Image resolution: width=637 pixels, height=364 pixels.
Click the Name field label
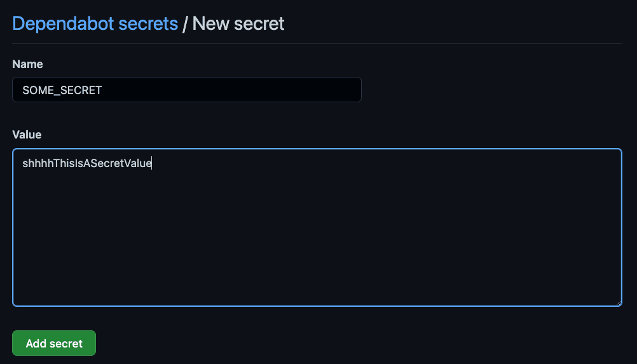27,64
